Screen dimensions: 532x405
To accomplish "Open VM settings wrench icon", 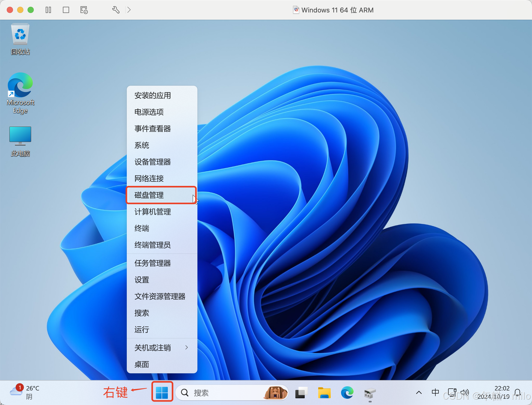I will click(x=116, y=10).
